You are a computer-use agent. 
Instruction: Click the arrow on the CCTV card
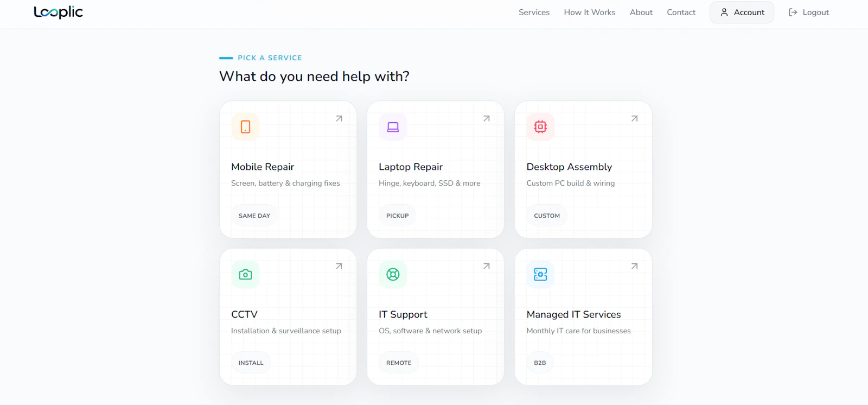pos(339,266)
